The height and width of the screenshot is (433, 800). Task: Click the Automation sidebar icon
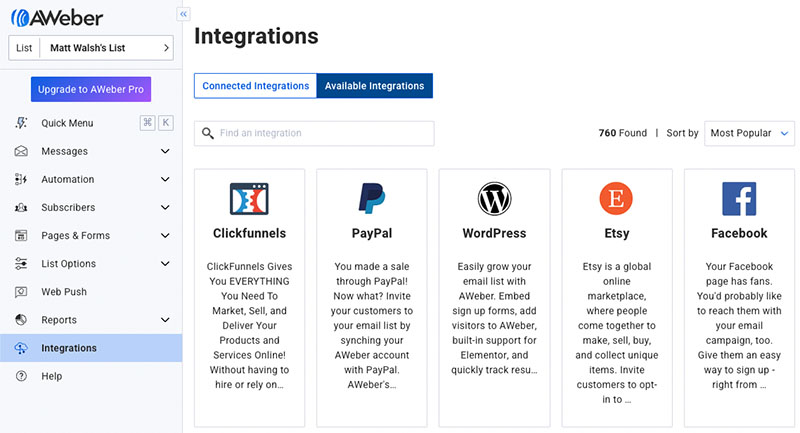[x=21, y=179]
